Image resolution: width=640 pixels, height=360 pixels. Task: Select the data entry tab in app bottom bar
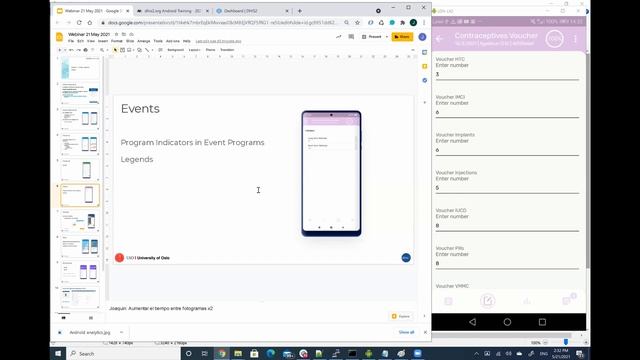tap(487, 301)
